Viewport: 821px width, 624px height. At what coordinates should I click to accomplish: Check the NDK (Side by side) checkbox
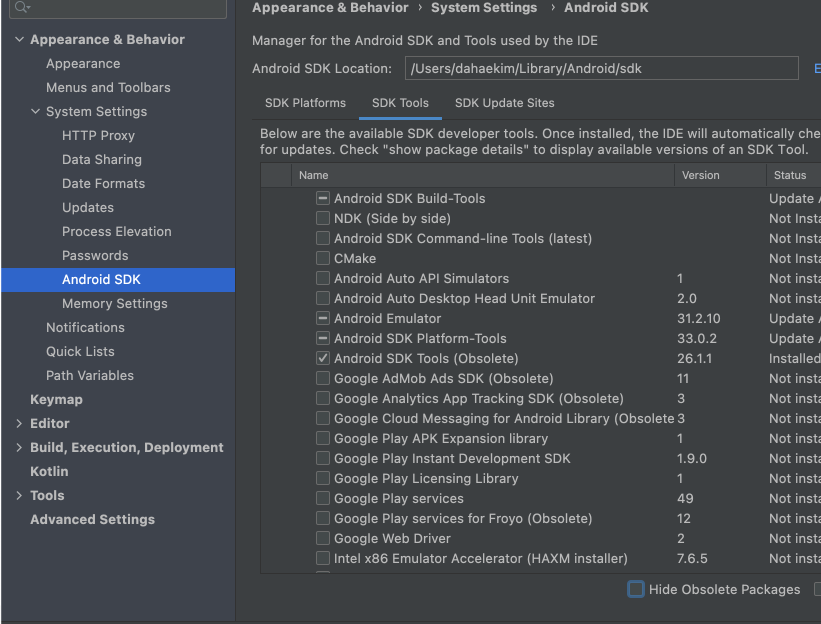tap(323, 218)
